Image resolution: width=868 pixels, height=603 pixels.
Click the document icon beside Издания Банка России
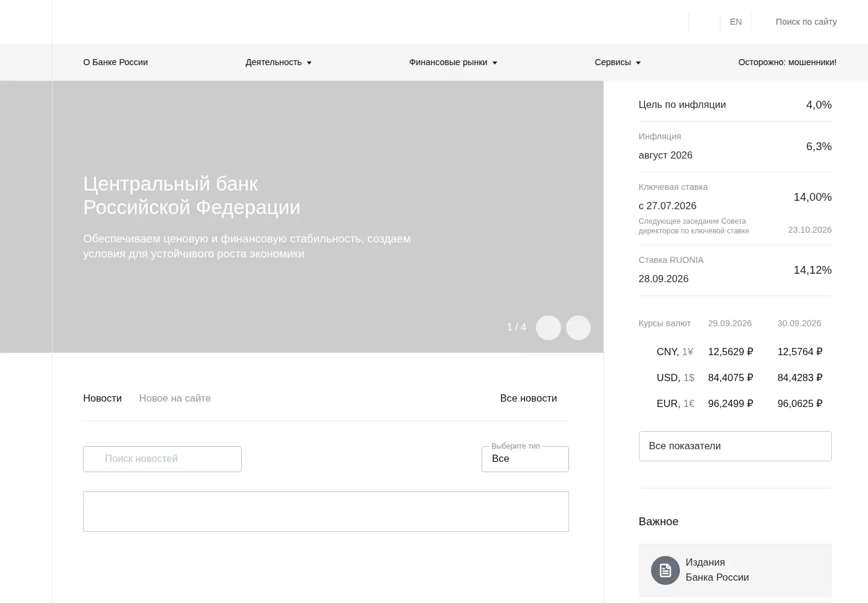[665, 570]
